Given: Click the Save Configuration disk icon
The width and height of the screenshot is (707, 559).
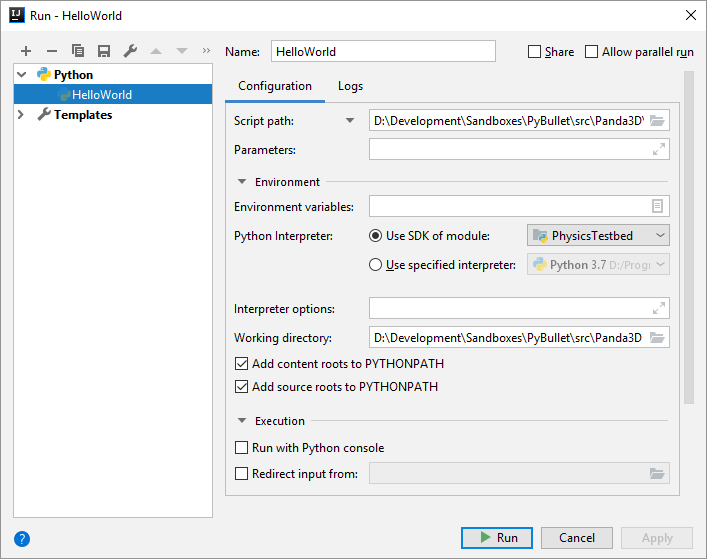Looking at the screenshot, I should [104, 51].
